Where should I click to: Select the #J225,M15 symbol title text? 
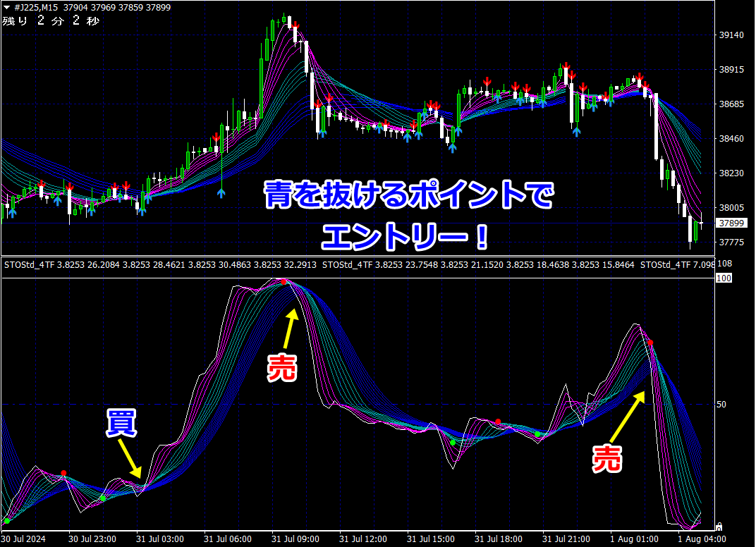(x=37, y=8)
